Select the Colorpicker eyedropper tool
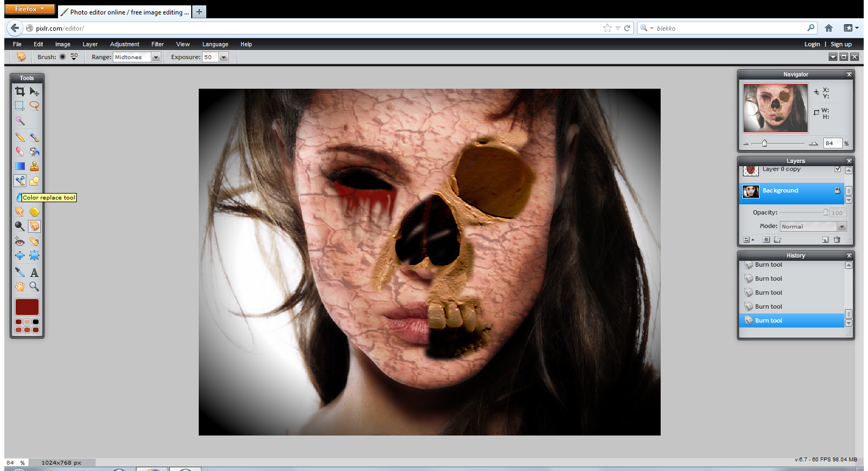Viewport: 868px width, 471px height. (20, 272)
